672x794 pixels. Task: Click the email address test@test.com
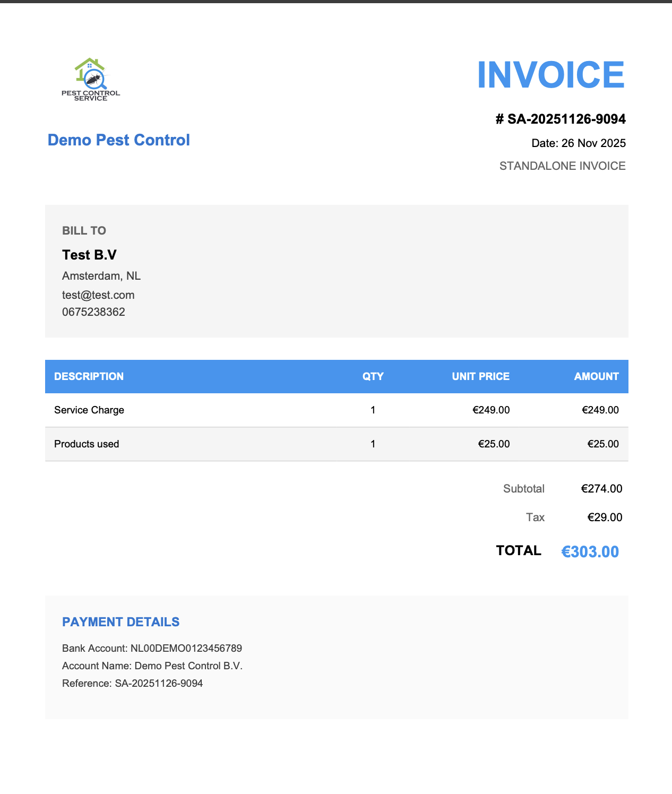(x=98, y=295)
